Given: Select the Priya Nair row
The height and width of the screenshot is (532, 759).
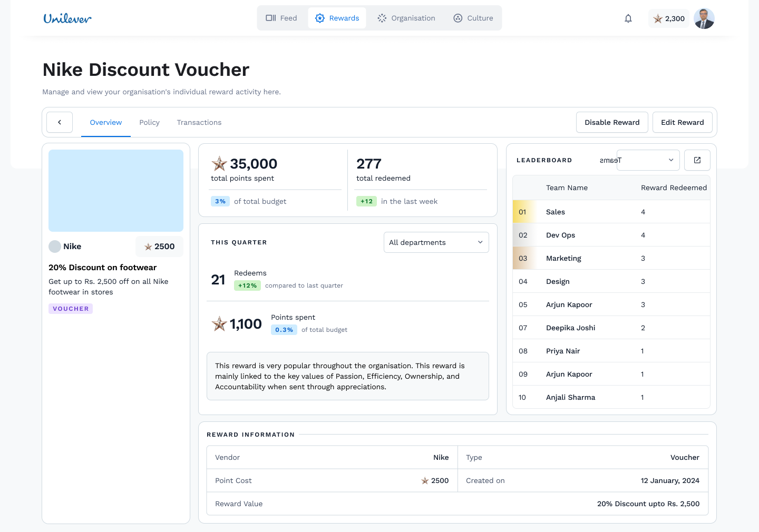Looking at the screenshot, I should coord(611,351).
